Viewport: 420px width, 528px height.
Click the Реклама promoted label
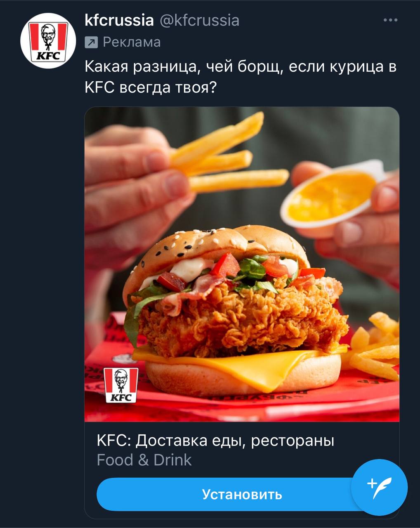pos(132,42)
